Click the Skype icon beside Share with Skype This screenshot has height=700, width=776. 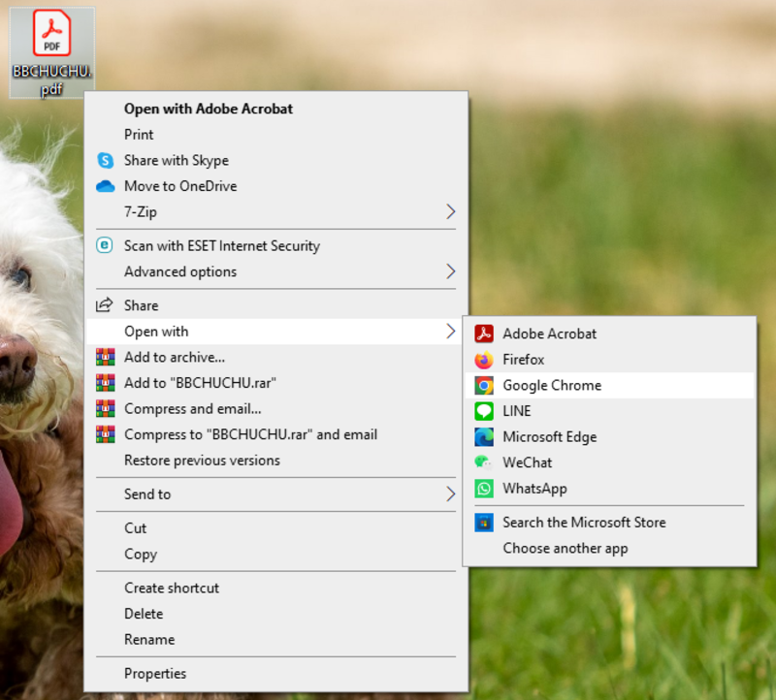[105, 160]
